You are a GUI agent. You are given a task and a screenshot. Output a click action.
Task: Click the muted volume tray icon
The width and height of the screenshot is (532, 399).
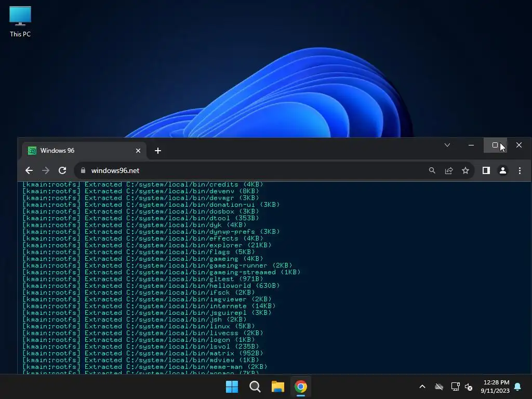point(469,387)
